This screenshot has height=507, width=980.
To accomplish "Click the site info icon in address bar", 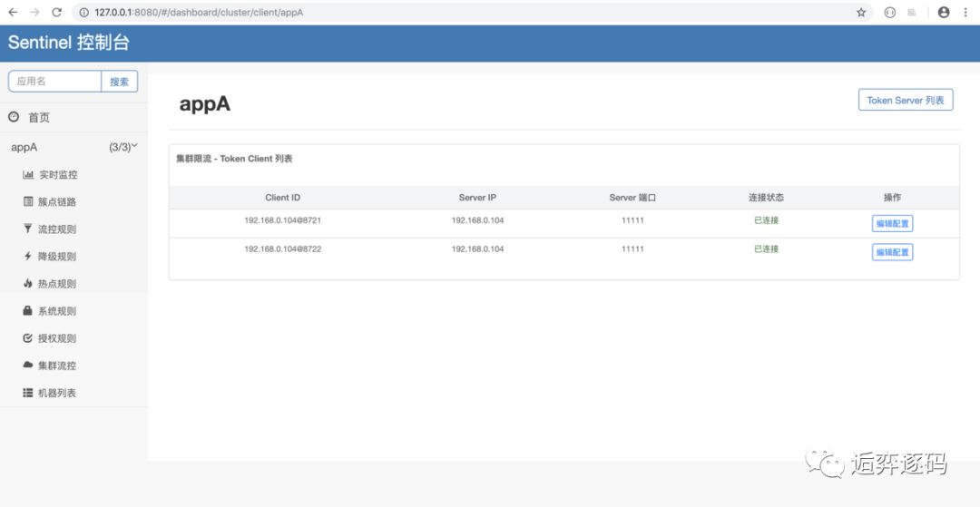I will tap(84, 13).
